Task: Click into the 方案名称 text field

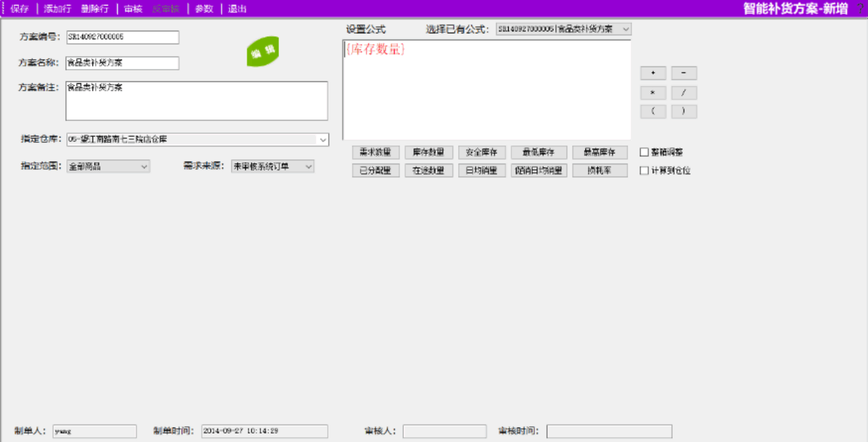Action: pos(122,63)
